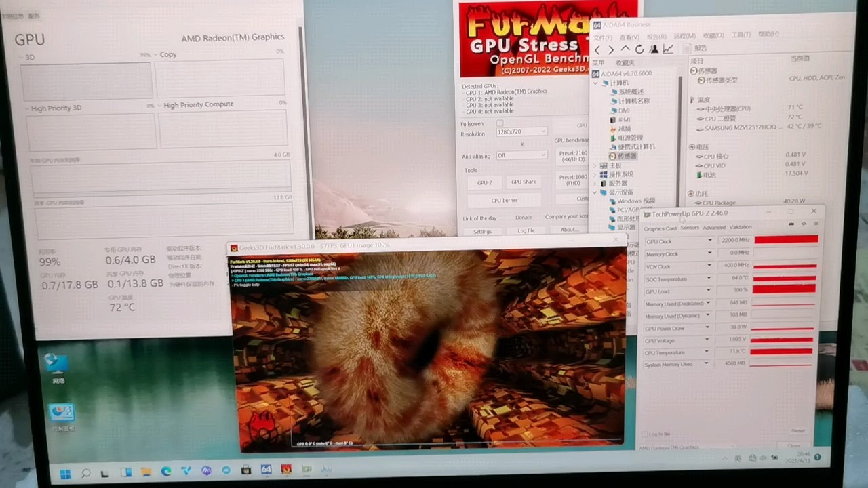868x488 pixels.
Task: Open GPU Load sensor dropdown in GPU-Z
Action: point(710,291)
